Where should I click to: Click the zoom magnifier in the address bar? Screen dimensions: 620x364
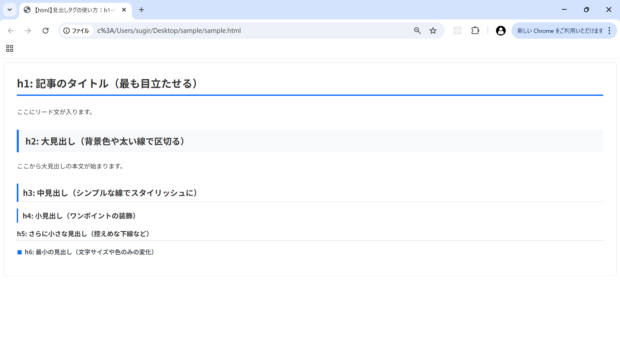coord(417,30)
